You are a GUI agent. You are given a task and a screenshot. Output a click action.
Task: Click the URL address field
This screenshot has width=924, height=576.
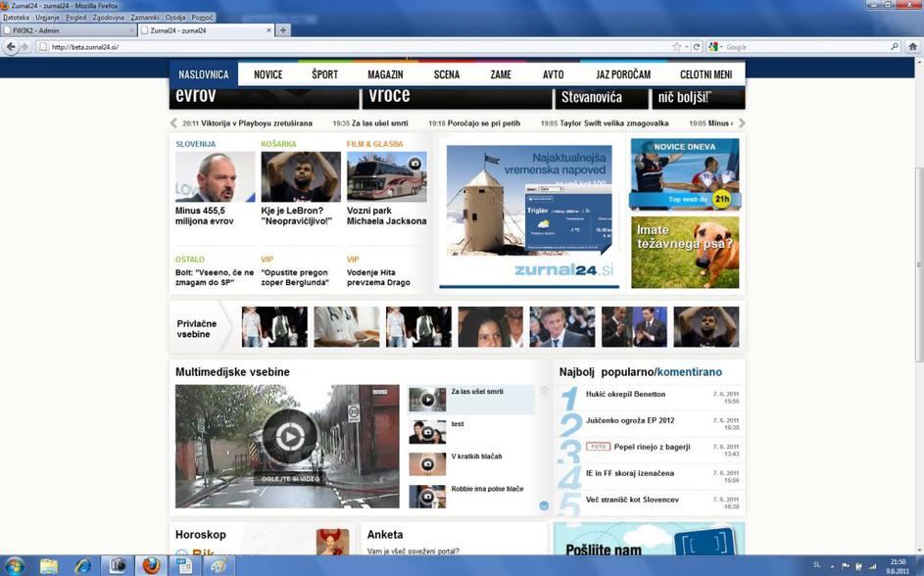(353, 47)
